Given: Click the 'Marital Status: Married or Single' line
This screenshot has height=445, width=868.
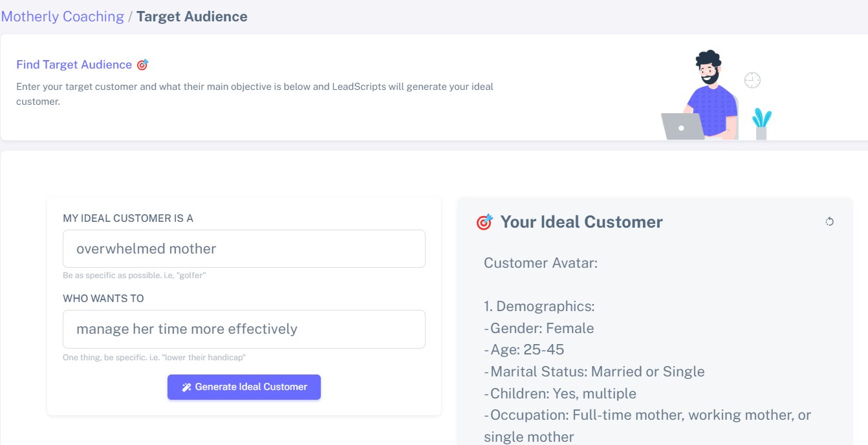Looking at the screenshot, I should coord(595,372).
